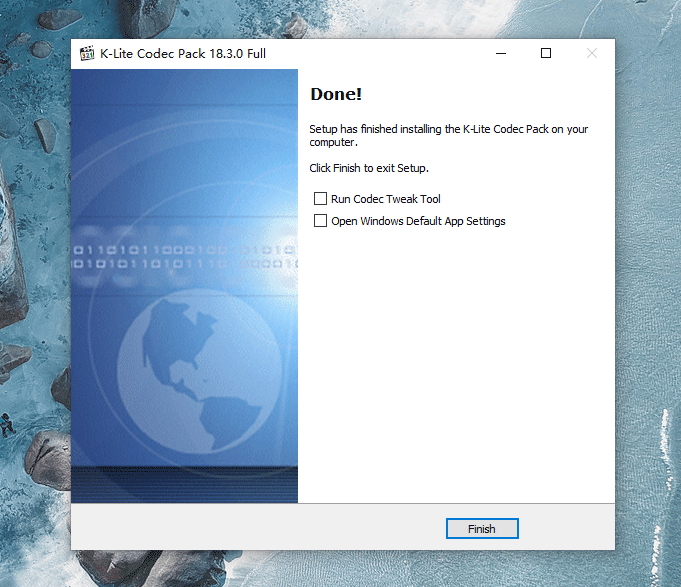Minimize the K-Lite setup window
The width and height of the screenshot is (681, 587).
pos(501,53)
